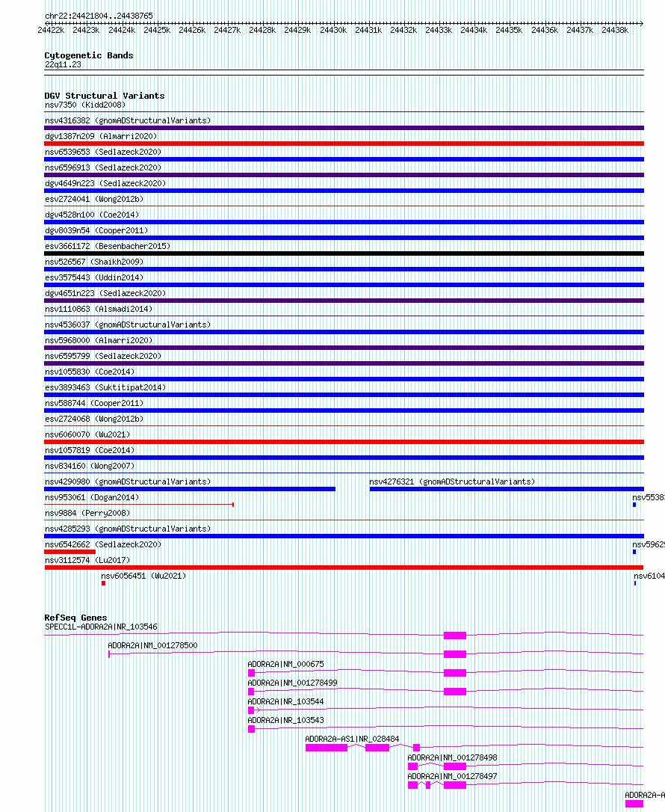This screenshot has width=665, height=812.
Task: Select the 24430k ruler label
Action: coord(332,31)
